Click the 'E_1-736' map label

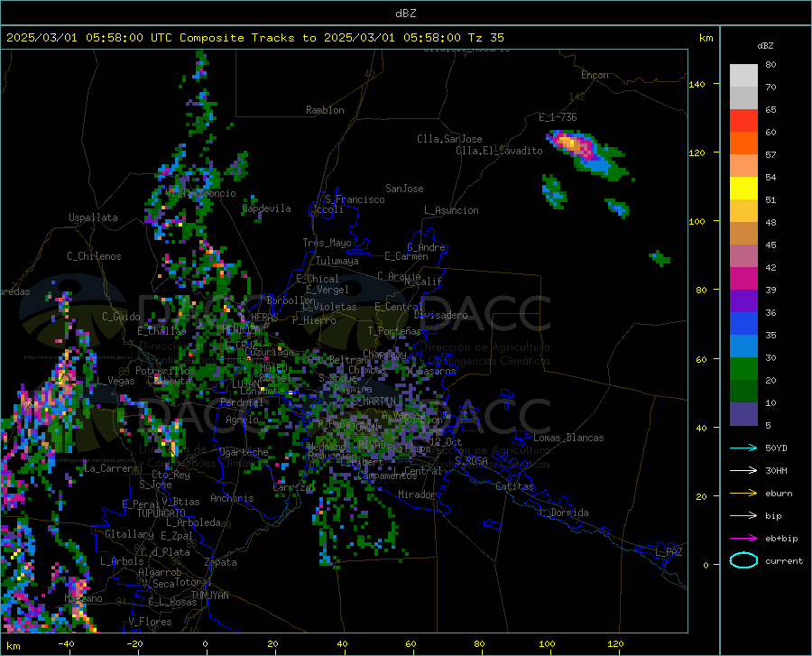tap(558, 117)
